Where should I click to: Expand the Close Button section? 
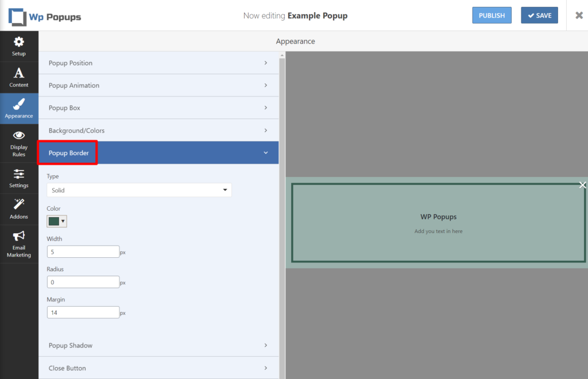click(x=159, y=368)
